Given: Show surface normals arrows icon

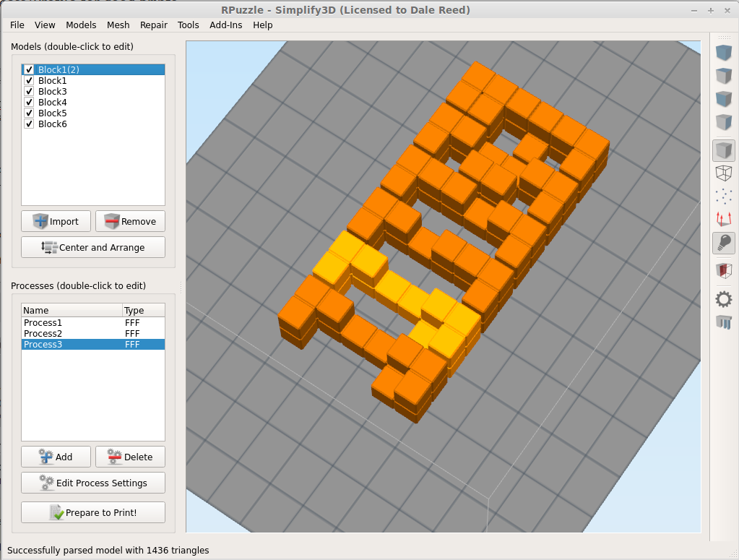Looking at the screenshot, I should coord(723,219).
